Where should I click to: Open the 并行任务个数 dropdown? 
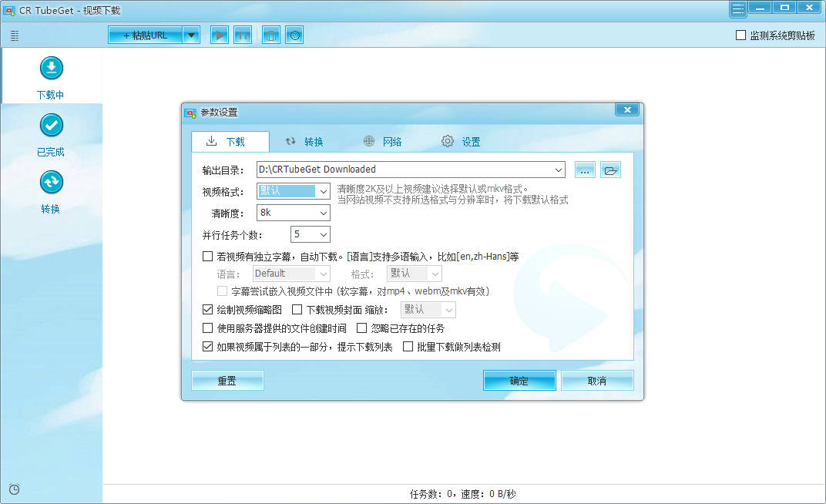pyautogui.click(x=324, y=234)
